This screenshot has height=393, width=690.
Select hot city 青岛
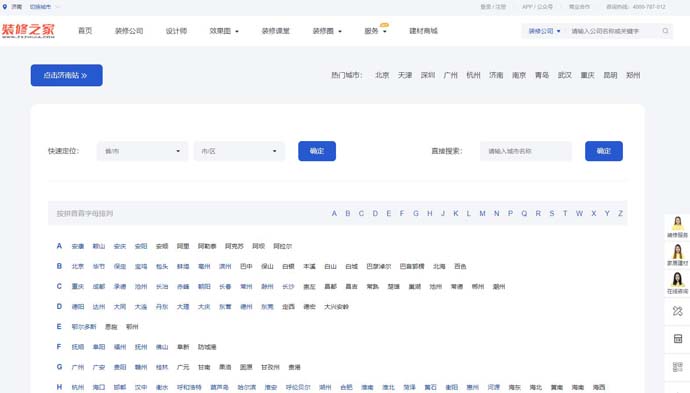(x=542, y=75)
